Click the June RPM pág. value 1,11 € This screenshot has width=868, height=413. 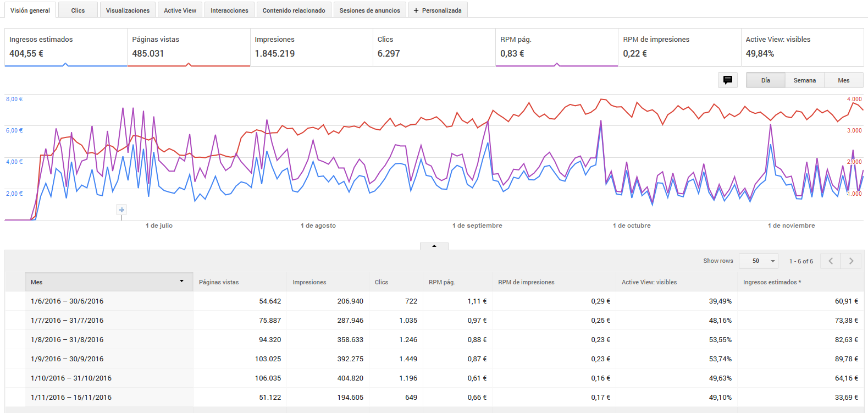tap(477, 301)
